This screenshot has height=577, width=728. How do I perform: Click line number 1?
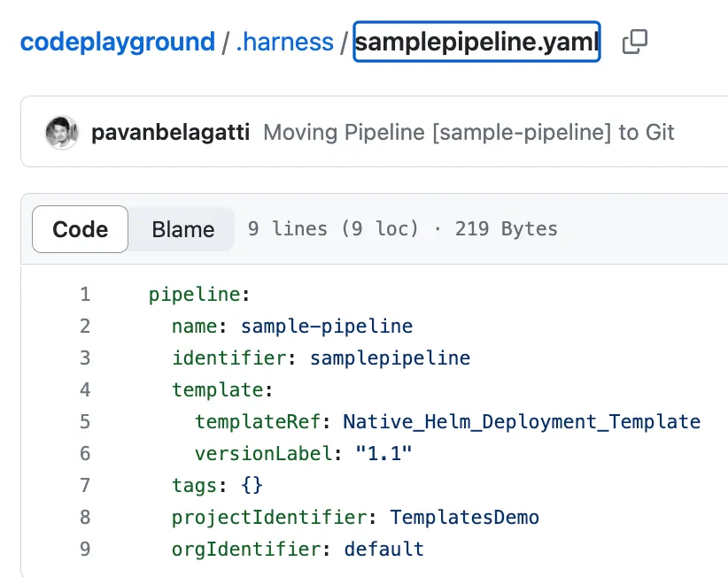84,294
